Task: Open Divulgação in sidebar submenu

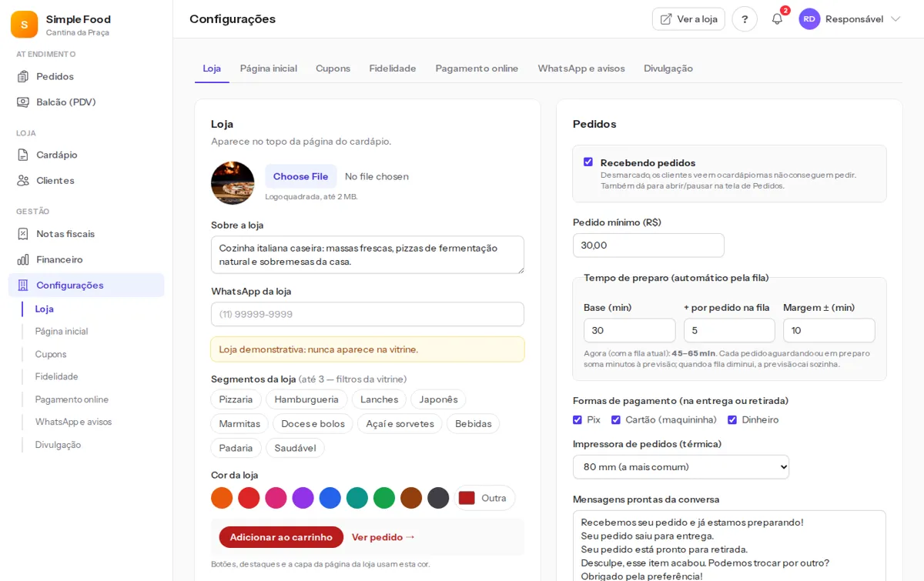Action: 58,445
